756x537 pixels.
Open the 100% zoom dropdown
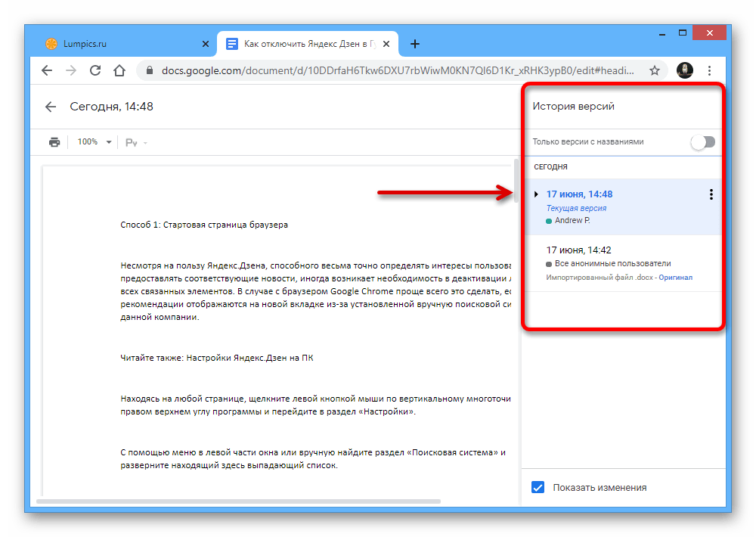94,142
